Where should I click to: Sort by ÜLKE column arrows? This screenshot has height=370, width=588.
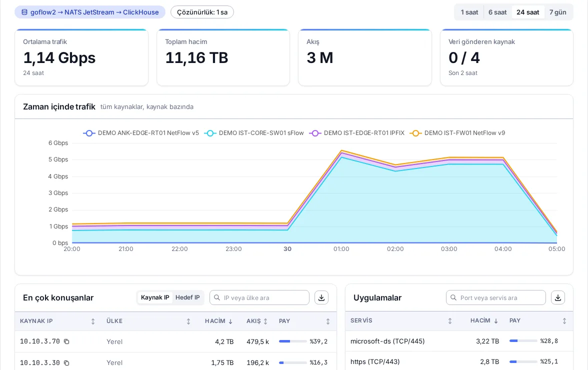(188, 321)
